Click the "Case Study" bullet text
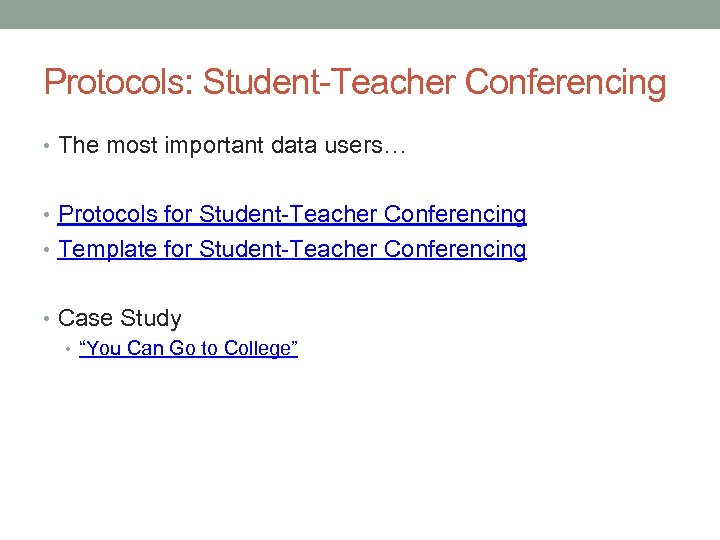The height and width of the screenshot is (540, 720). click(x=120, y=319)
